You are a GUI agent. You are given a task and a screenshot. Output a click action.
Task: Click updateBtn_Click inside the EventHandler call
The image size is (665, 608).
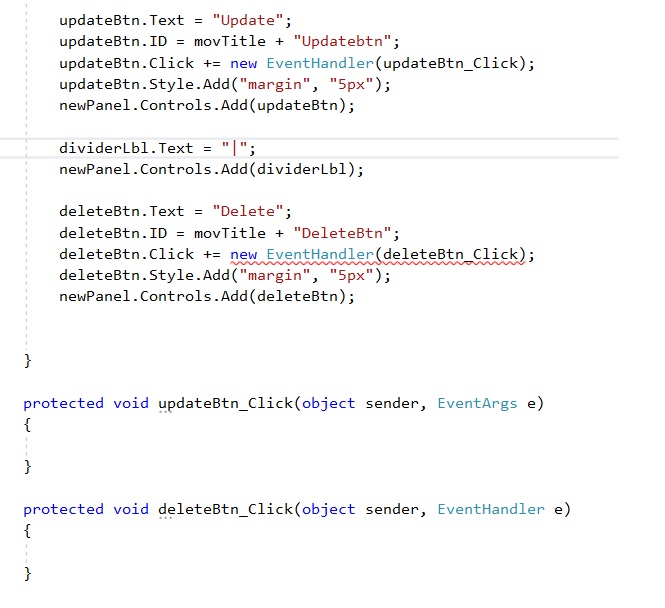pos(450,63)
